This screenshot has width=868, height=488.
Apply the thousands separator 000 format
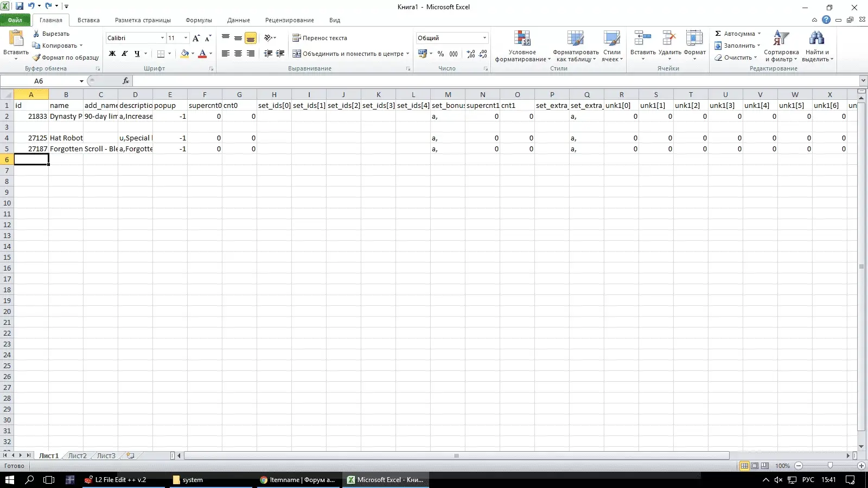point(454,54)
